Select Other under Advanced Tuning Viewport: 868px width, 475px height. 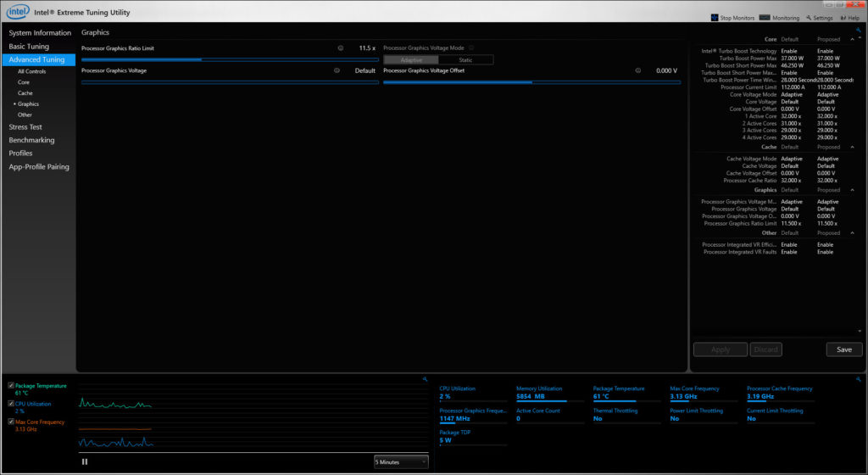pyautogui.click(x=25, y=115)
